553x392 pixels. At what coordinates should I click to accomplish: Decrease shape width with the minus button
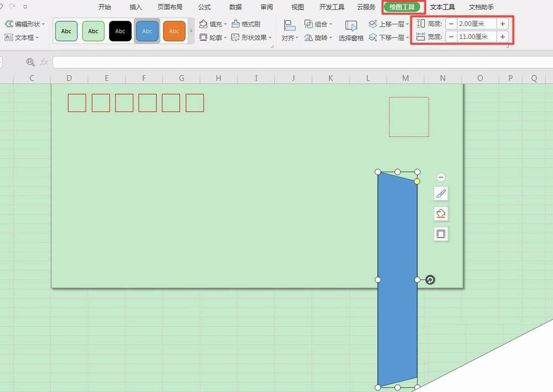point(452,36)
